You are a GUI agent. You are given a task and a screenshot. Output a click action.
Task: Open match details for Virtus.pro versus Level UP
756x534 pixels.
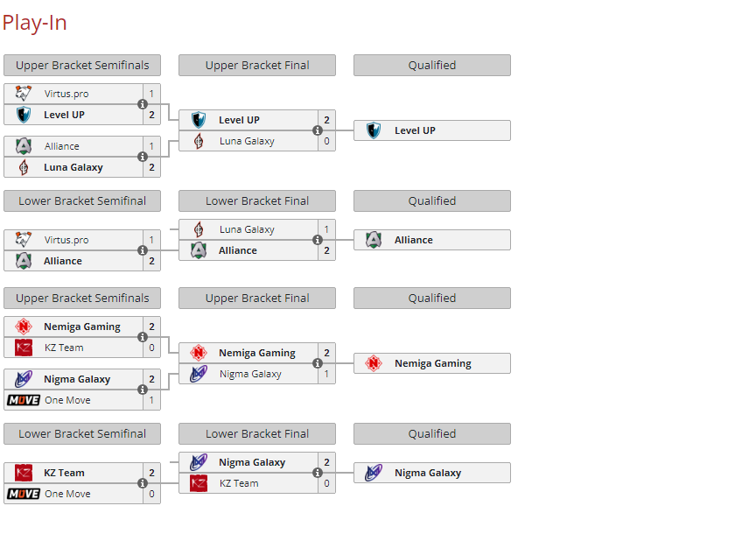click(x=142, y=103)
